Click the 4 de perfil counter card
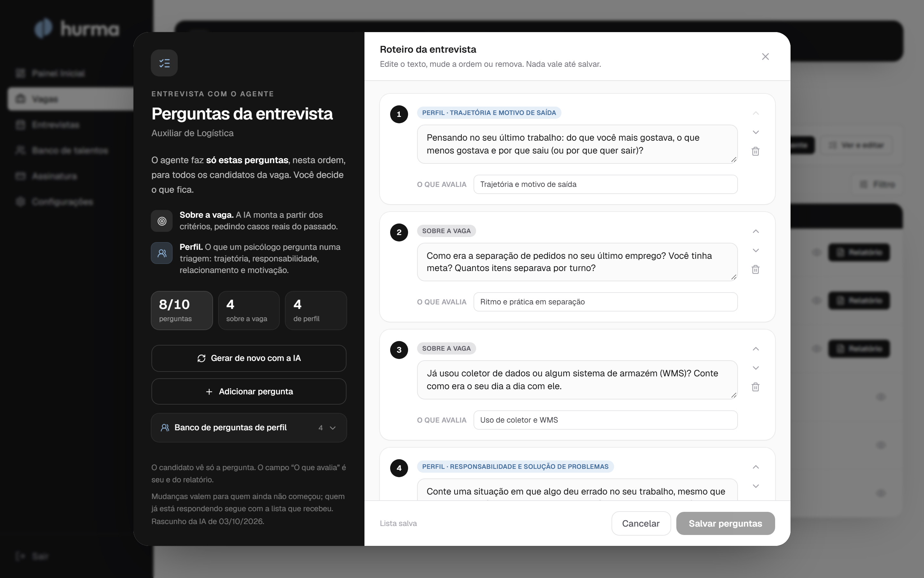 pos(316,311)
